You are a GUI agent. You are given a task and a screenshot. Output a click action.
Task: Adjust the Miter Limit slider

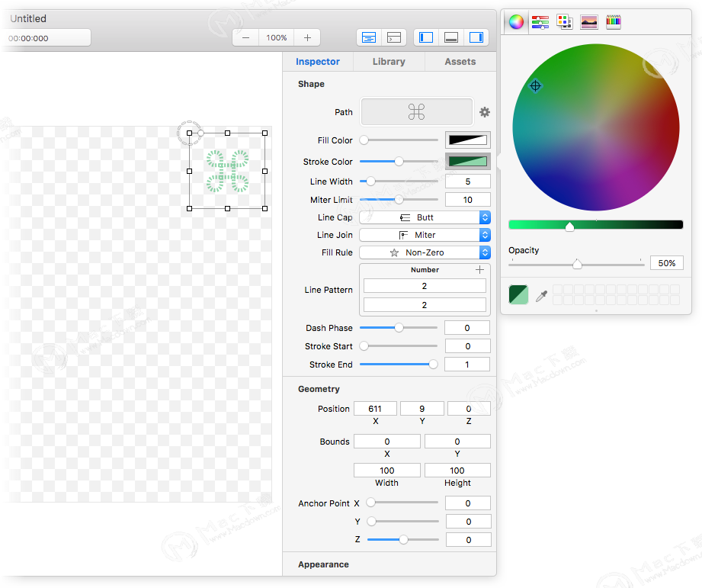399,199
